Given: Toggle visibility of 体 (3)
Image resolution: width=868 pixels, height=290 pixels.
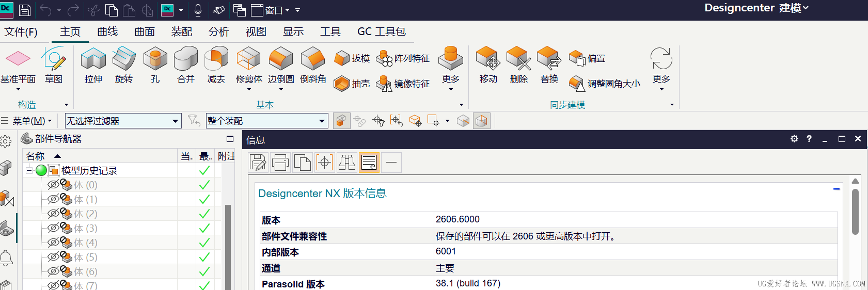Looking at the screenshot, I should coord(53,228).
